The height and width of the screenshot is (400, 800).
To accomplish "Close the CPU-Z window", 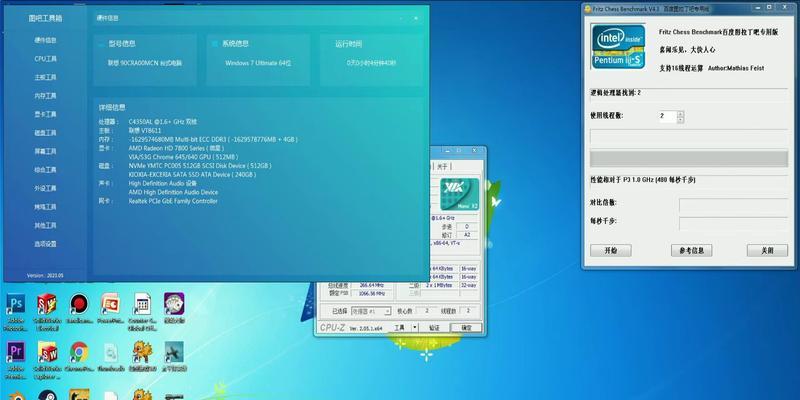I will (x=475, y=151).
